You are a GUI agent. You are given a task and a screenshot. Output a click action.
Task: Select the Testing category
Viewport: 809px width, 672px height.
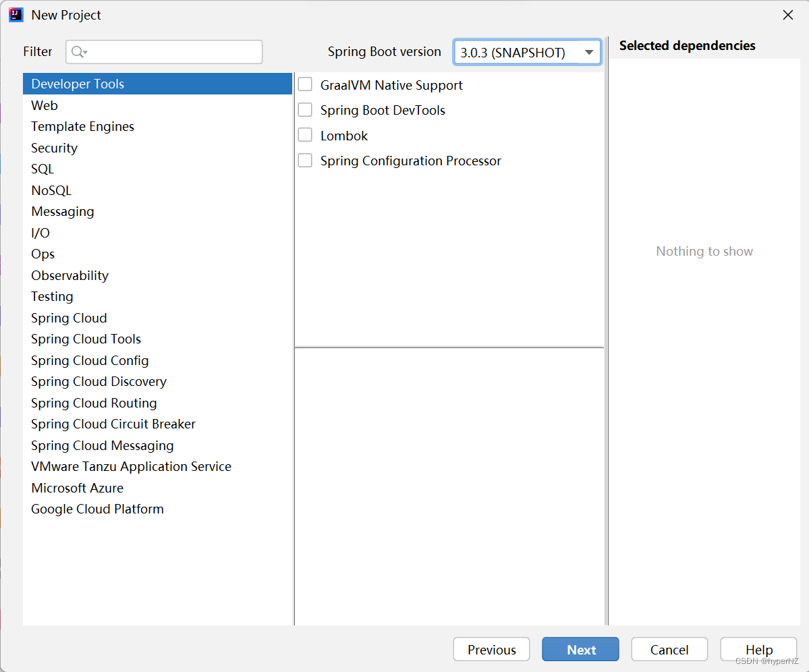157,297
